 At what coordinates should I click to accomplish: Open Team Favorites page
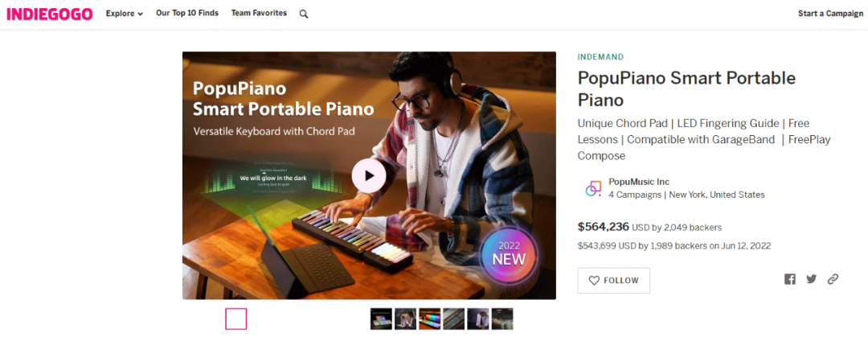coord(259,14)
